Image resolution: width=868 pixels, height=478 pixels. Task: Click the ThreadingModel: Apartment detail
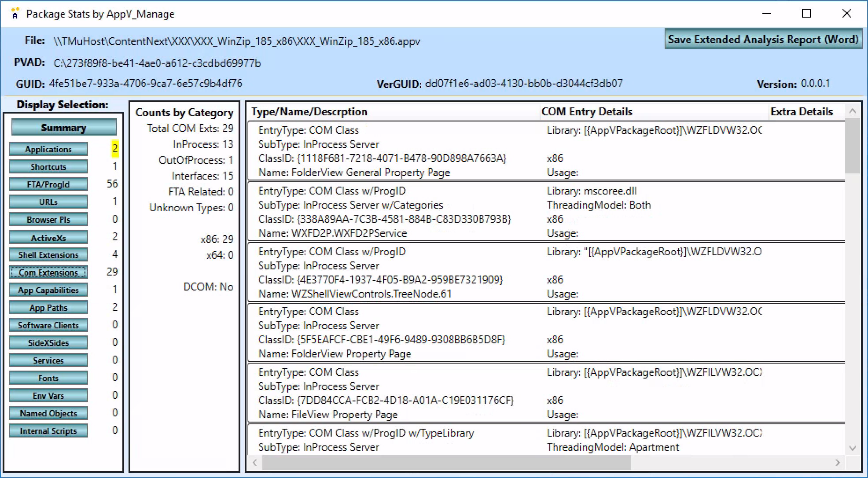click(613, 447)
